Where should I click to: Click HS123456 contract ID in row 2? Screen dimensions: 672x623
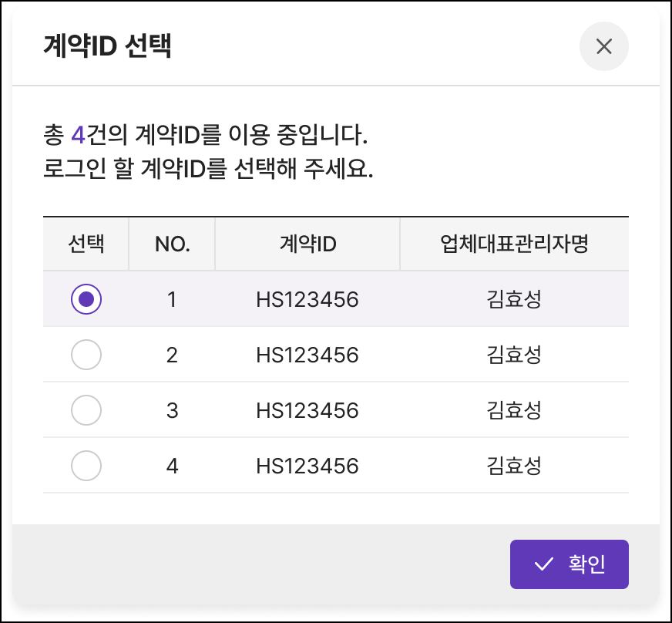[x=307, y=355]
